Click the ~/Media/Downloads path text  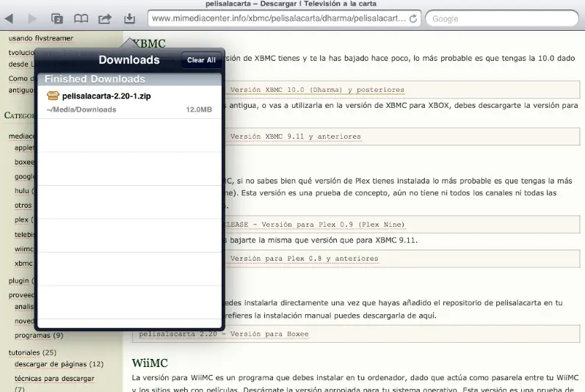coord(81,109)
